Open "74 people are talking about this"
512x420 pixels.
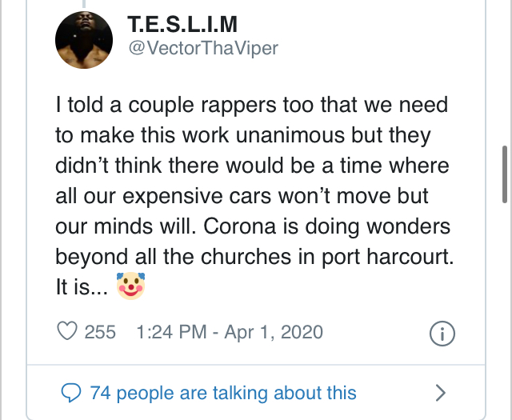(x=223, y=393)
